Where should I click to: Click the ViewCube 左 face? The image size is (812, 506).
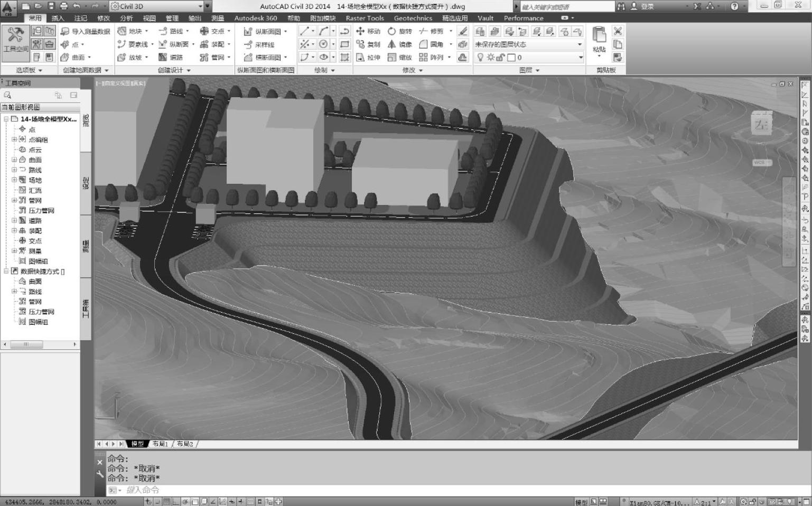761,125
